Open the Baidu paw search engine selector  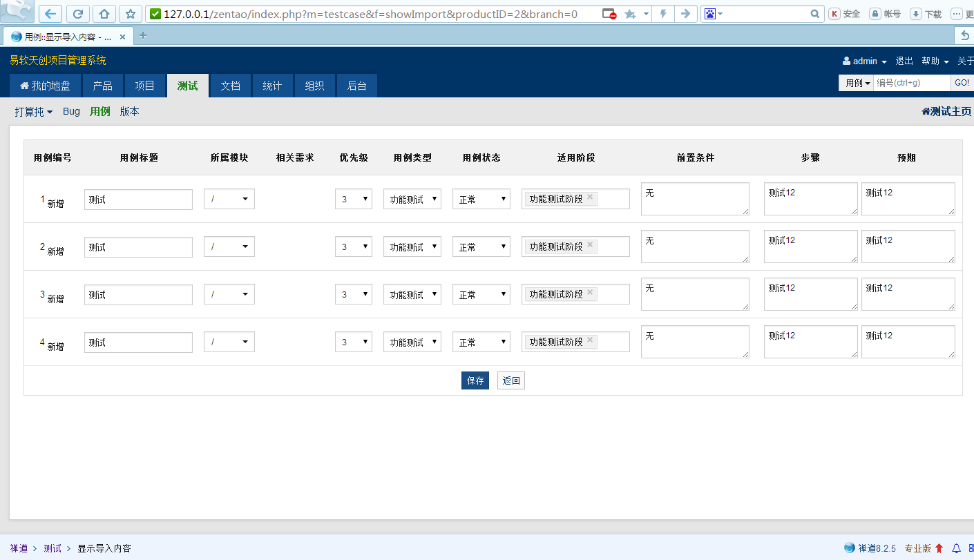click(x=713, y=14)
